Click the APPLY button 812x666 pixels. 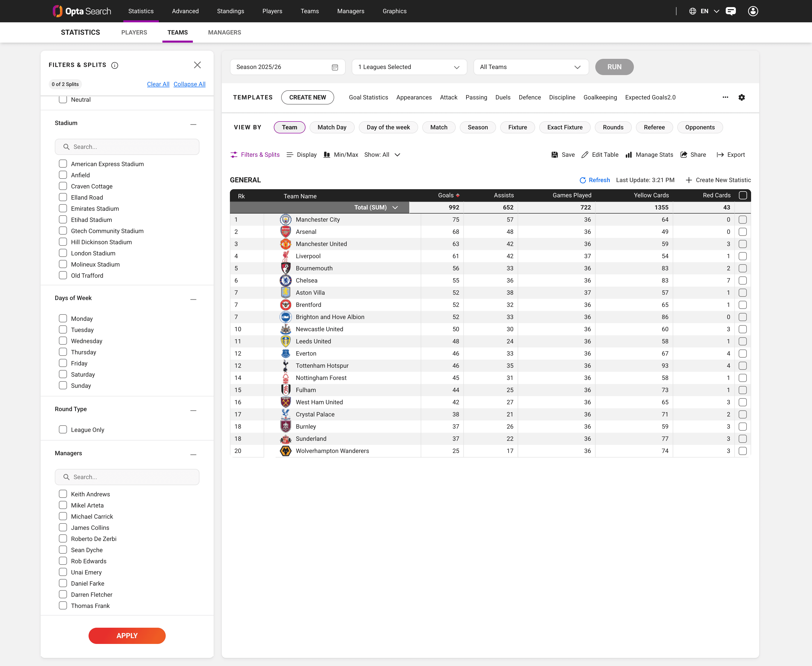(127, 635)
